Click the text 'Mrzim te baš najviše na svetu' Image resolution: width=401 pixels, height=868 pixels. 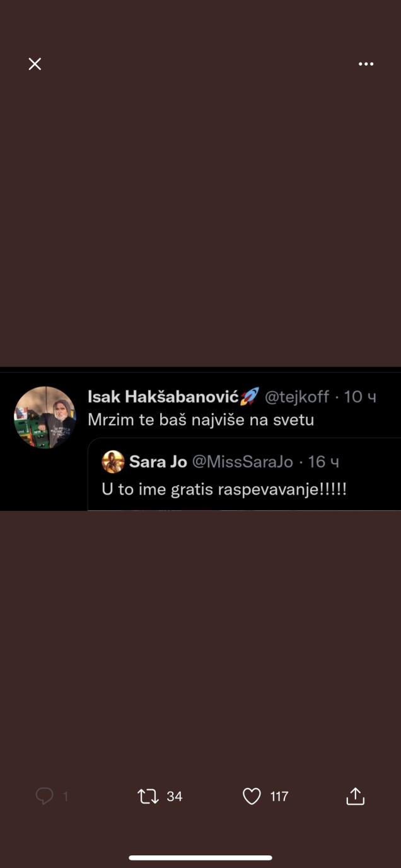[200, 419]
